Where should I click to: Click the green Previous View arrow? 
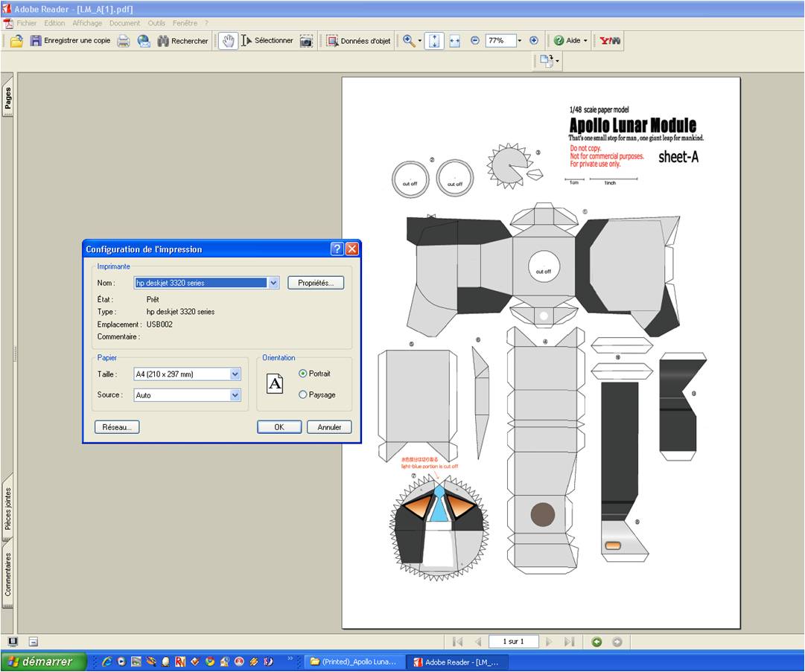point(596,641)
